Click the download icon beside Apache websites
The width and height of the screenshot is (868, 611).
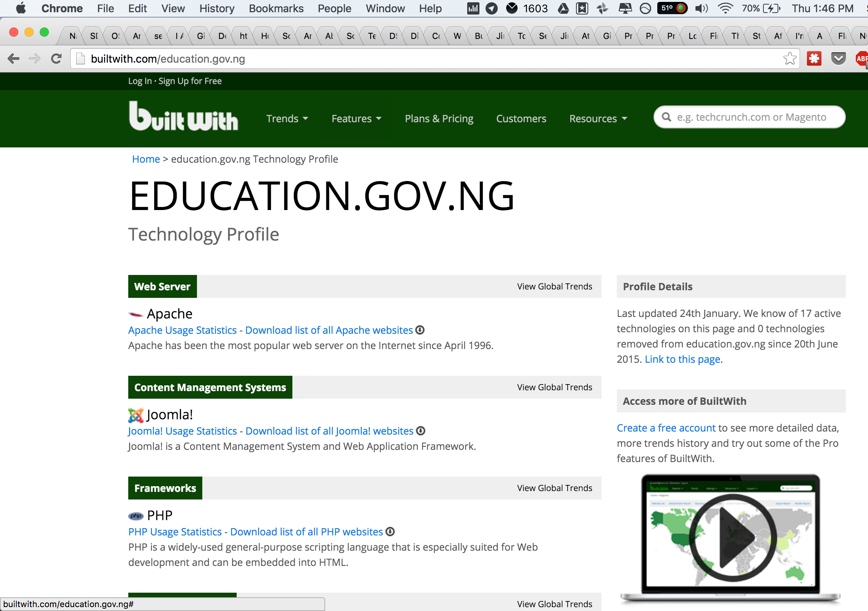pos(420,330)
